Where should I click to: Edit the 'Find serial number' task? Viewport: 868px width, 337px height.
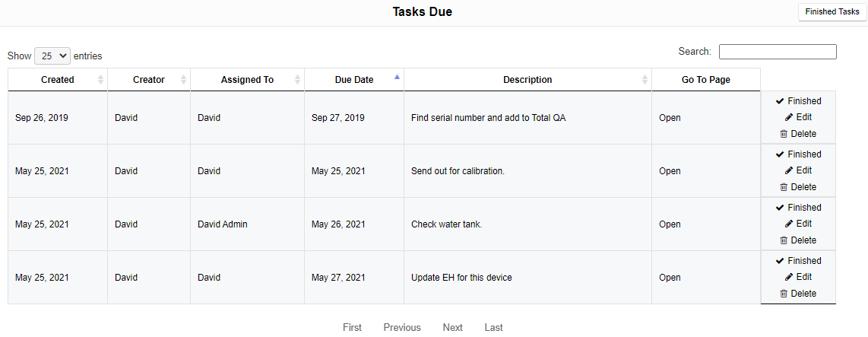click(798, 117)
